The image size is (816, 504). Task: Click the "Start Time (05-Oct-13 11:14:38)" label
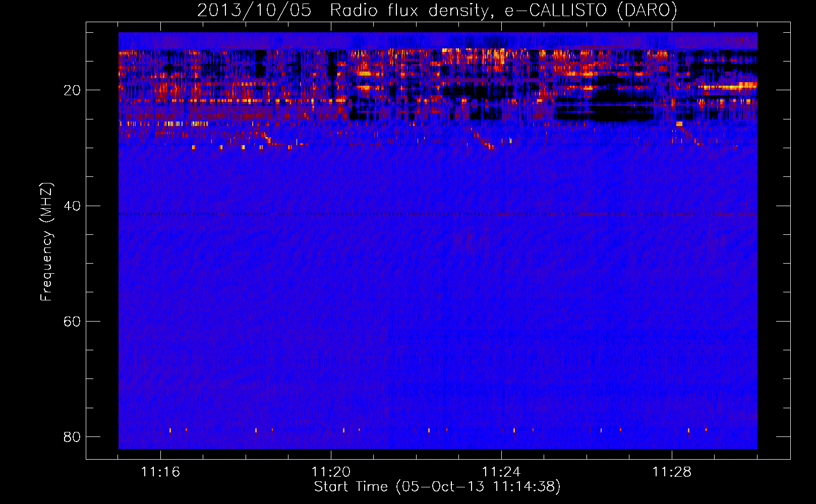pos(437,487)
